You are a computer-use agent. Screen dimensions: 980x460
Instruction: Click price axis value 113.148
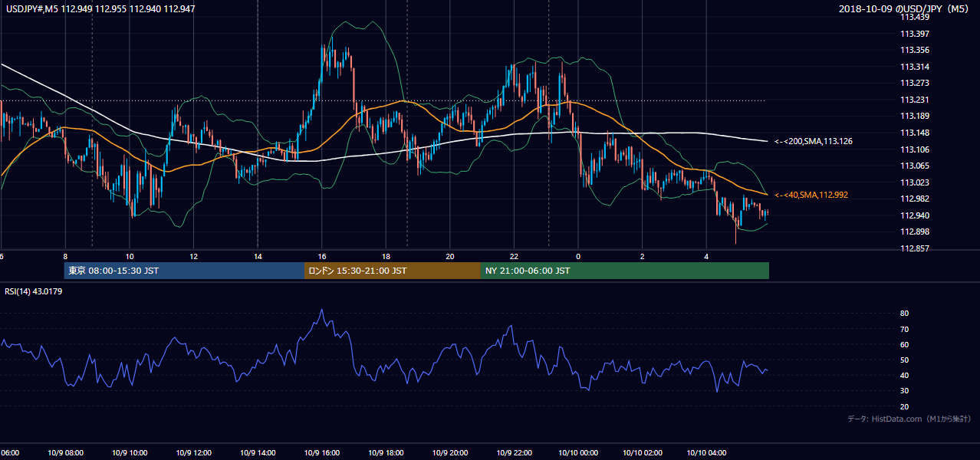click(916, 133)
